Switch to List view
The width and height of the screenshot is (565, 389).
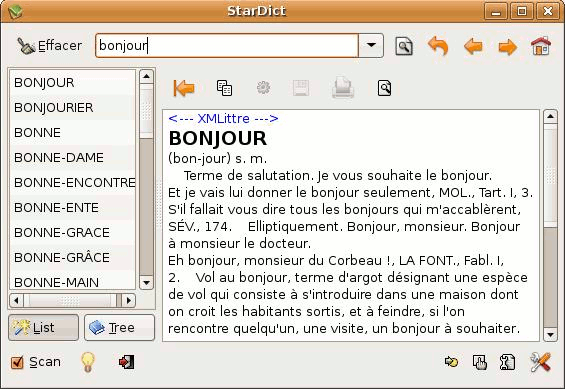click(x=43, y=327)
